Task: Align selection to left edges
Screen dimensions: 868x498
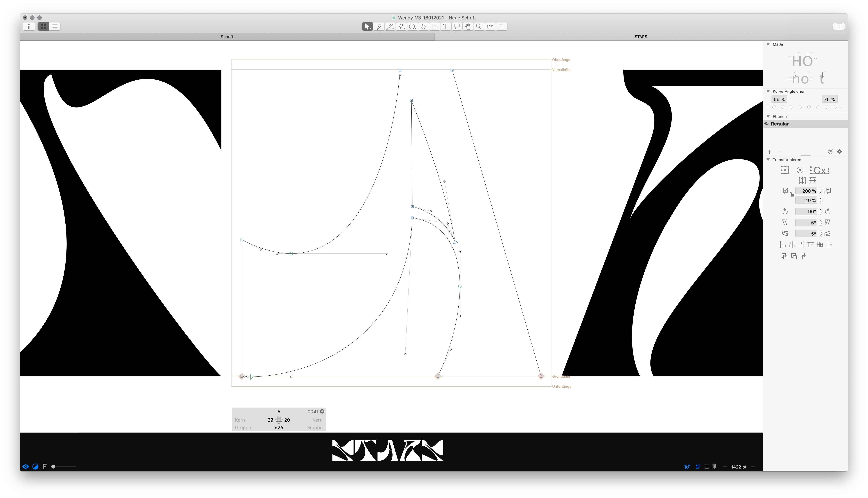Action: click(x=782, y=245)
